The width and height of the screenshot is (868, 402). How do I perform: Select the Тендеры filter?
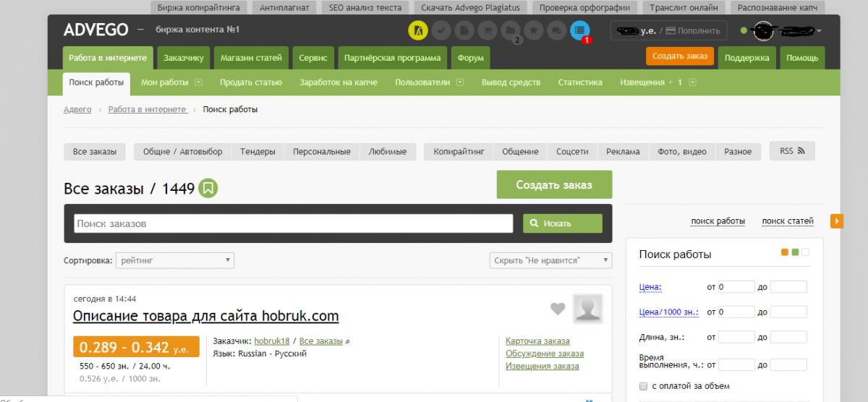[258, 152]
